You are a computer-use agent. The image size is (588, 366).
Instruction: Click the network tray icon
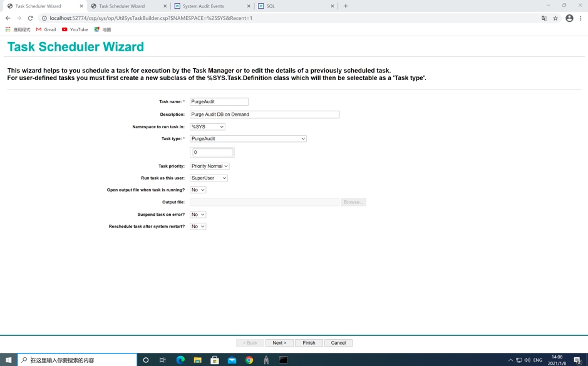click(519, 360)
